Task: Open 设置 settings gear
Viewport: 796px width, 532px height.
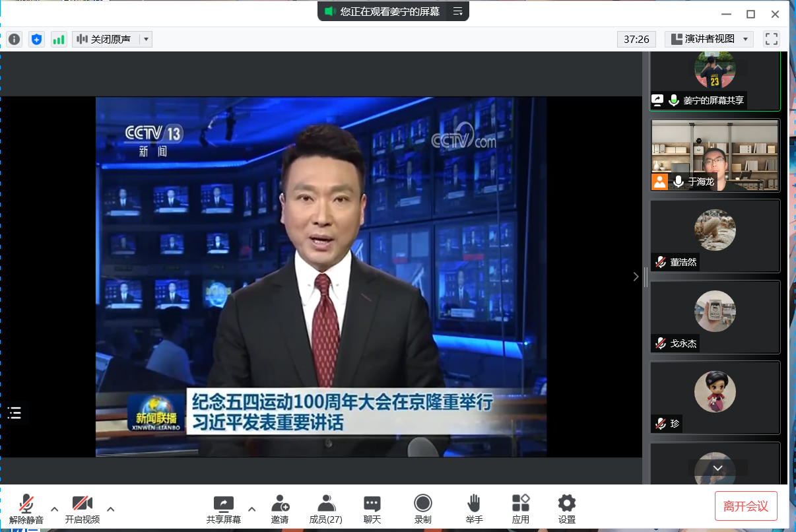Action: 566,509
